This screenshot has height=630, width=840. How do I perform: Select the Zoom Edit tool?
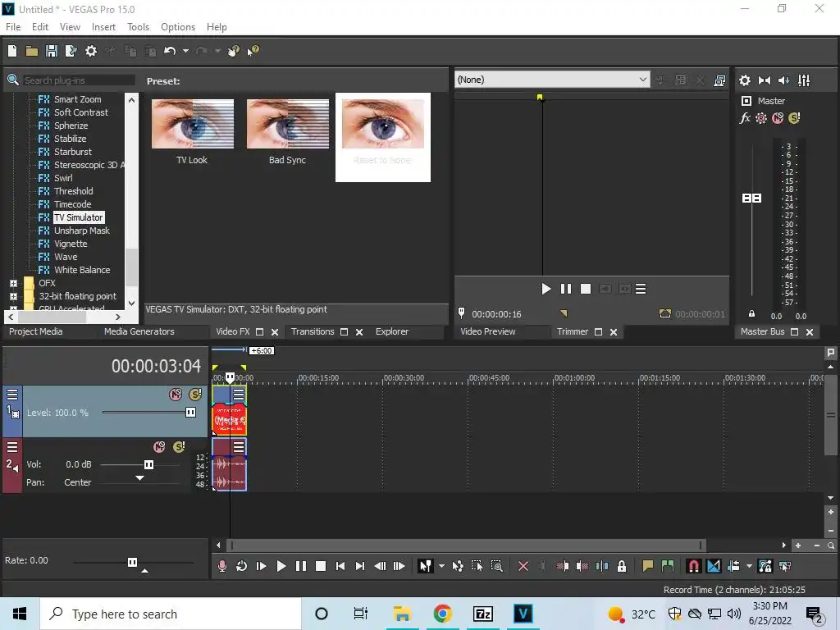pyautogui.click(x=496, y=566)
